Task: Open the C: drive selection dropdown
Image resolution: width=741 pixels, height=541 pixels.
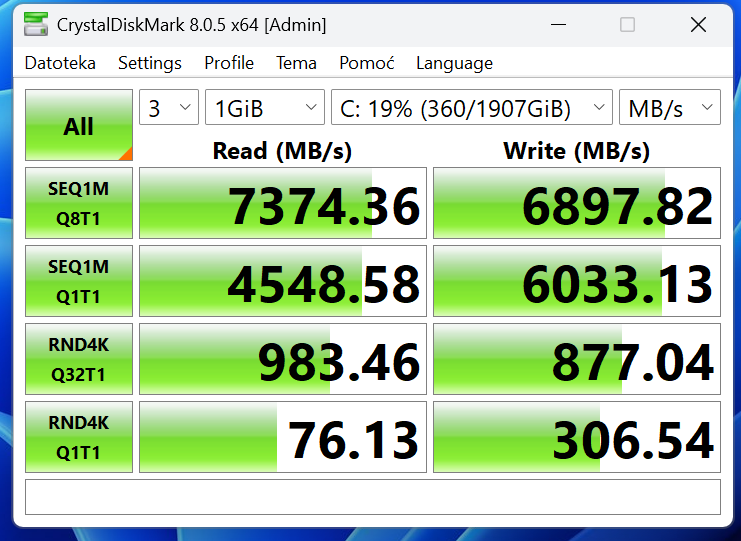Action: coord(471,108)
